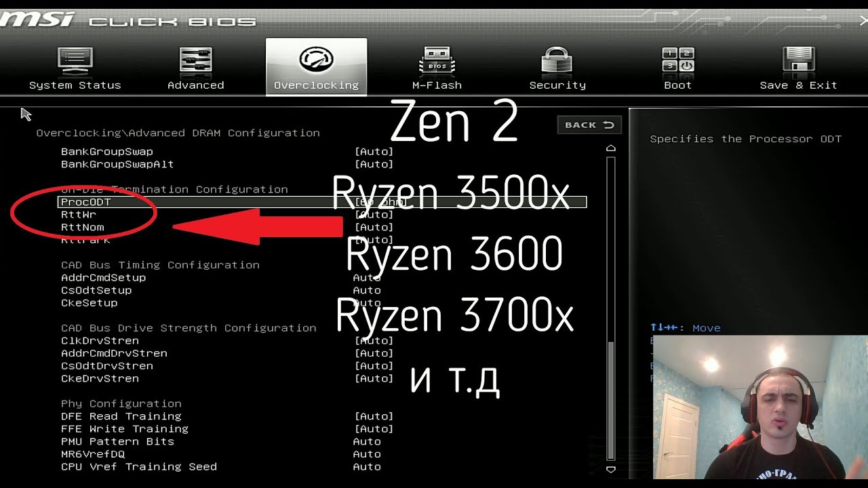
Task: Change the DFE Read Training [Auto] value
Action: tap(374, 416)
